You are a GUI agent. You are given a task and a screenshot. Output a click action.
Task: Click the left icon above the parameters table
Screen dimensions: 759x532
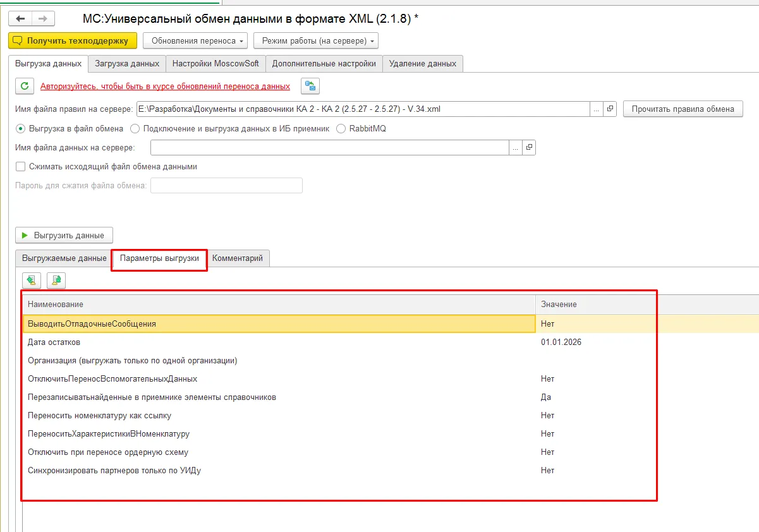[31, 281]
